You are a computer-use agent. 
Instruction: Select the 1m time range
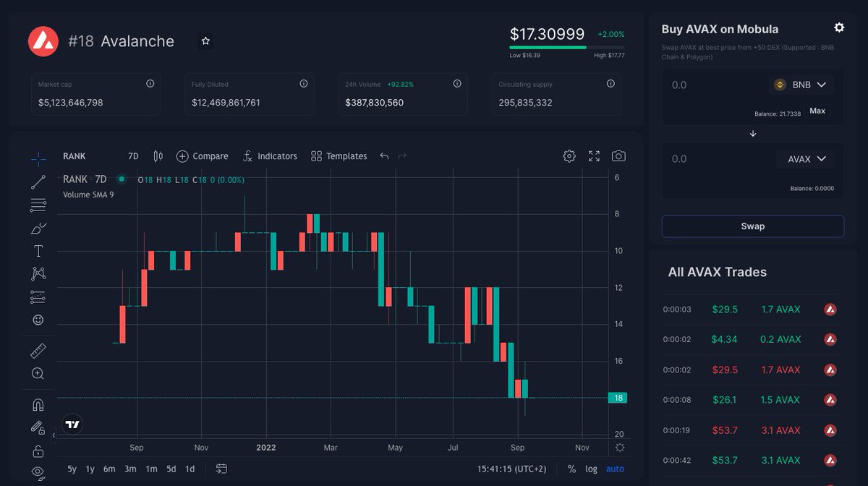point(151,469)
